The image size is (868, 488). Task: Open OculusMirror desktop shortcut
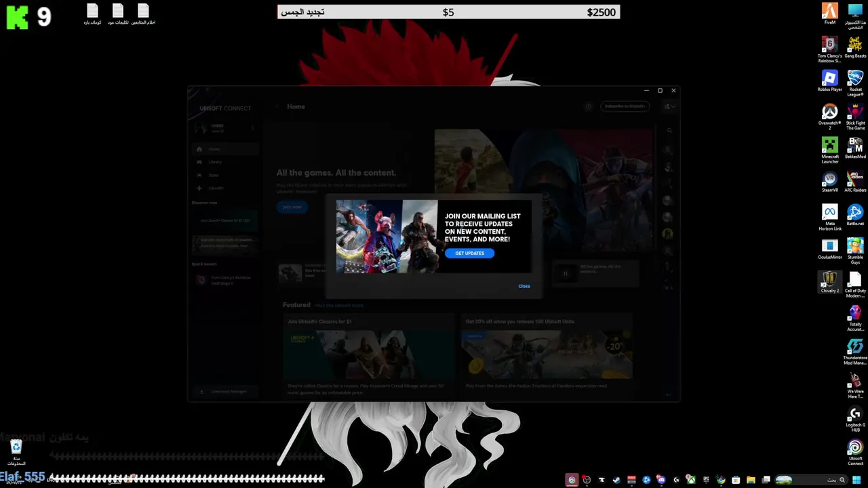(x=830, y=249)
